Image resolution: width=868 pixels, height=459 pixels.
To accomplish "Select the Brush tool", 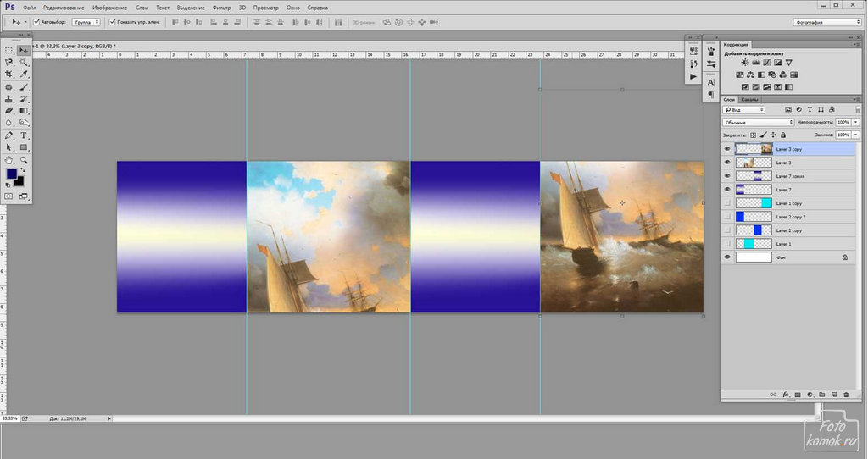I will tap(23, 87).
